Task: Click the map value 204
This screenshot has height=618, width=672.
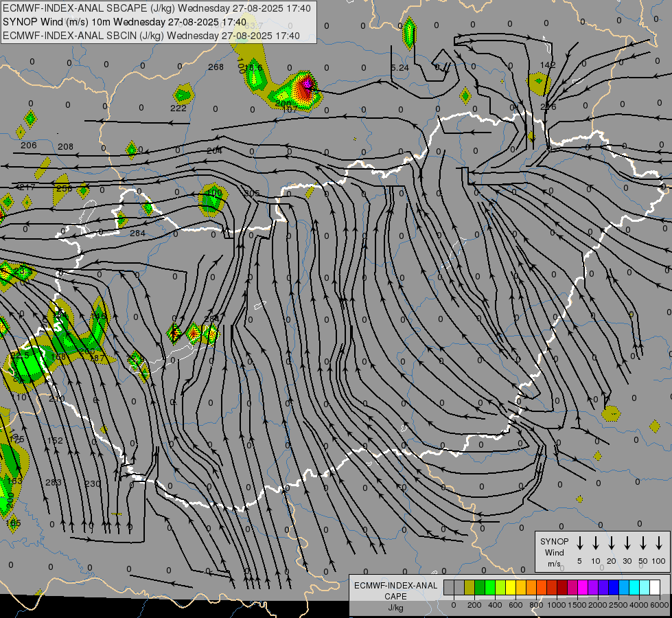Action: pyautogui.click(x=214, y=151)
